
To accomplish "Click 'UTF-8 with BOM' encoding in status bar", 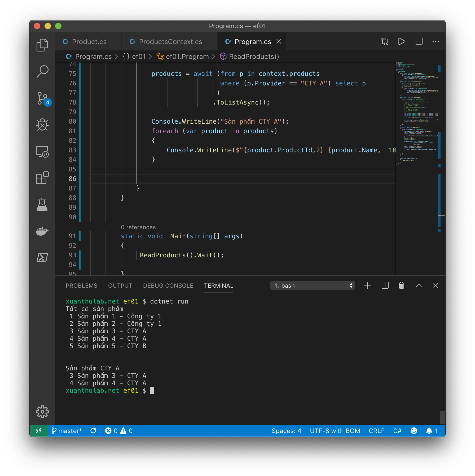I will tap(335, 431).
